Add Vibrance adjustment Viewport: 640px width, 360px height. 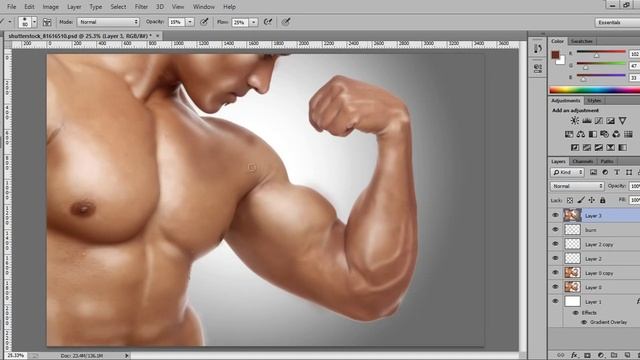pos(622,121)
